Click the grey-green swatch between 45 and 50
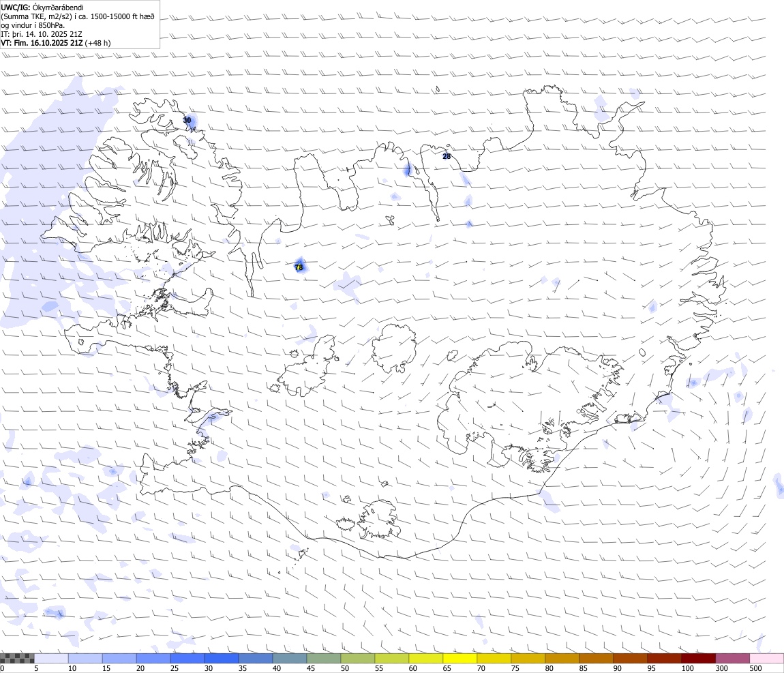This screenshot has width=784, height=673. pos(324,659)
